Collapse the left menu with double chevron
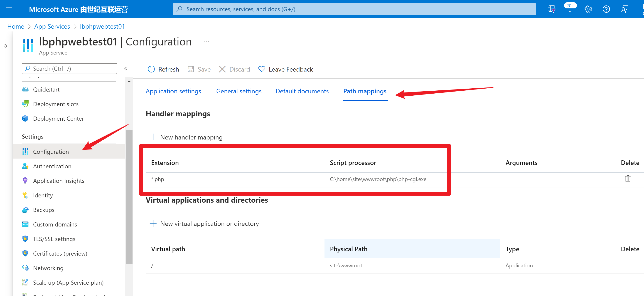 pos(126,69)
